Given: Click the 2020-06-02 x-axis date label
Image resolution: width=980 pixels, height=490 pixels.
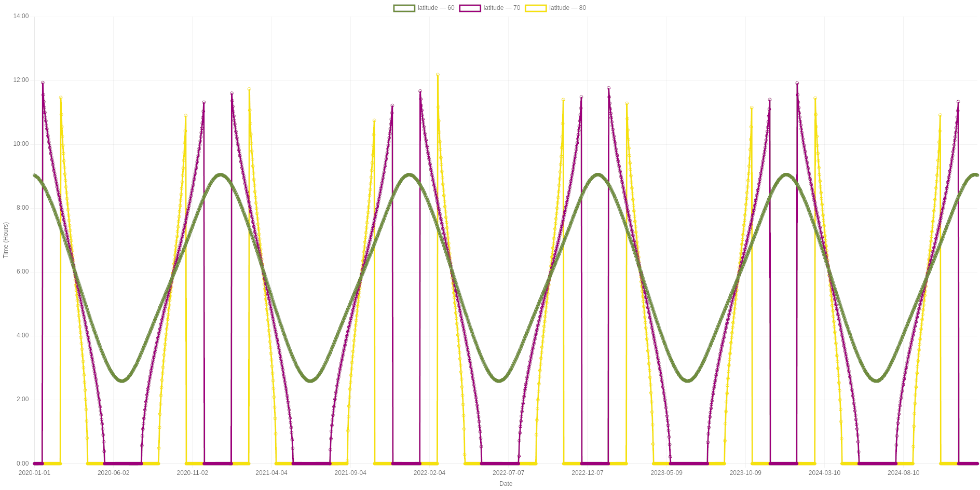Looking at the screenshot, I should pyautogui.click(x=113, y=473).
